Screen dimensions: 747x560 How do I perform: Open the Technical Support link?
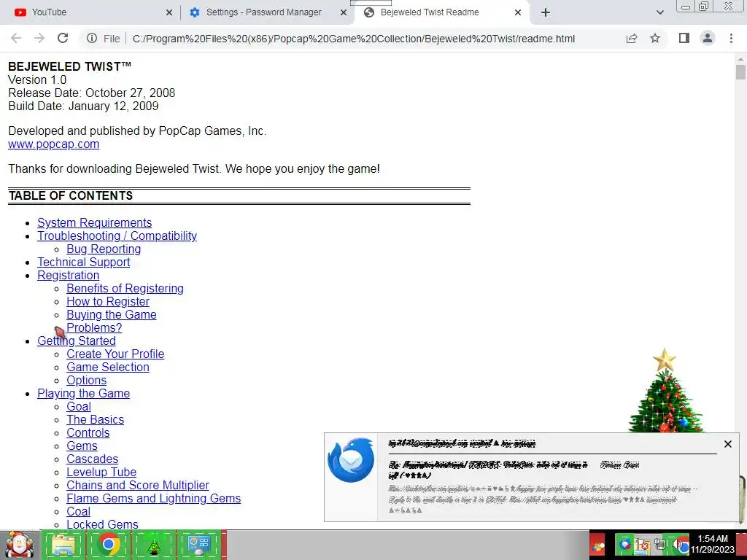[x=83, y=262]
